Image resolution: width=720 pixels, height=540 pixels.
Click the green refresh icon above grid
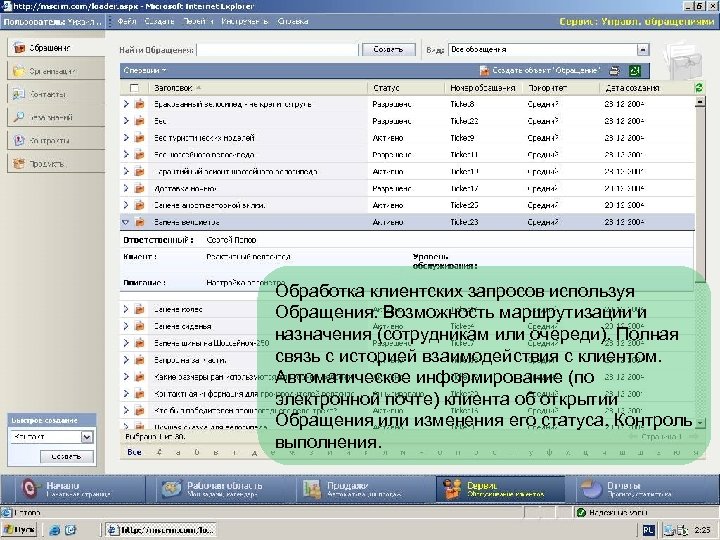tap(699, 87)
